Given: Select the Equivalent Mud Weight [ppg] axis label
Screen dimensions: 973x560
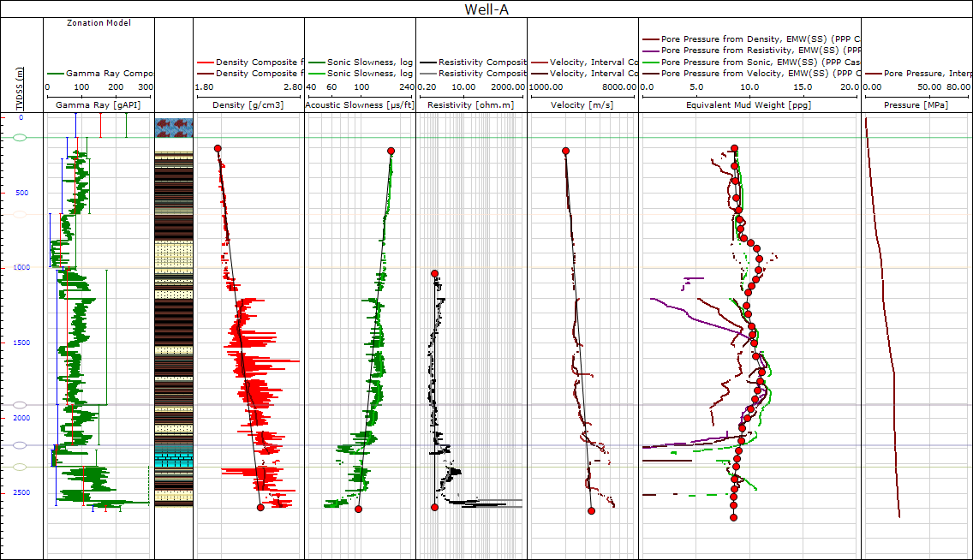Looking at the screenshot, I should tap(748, 104).
